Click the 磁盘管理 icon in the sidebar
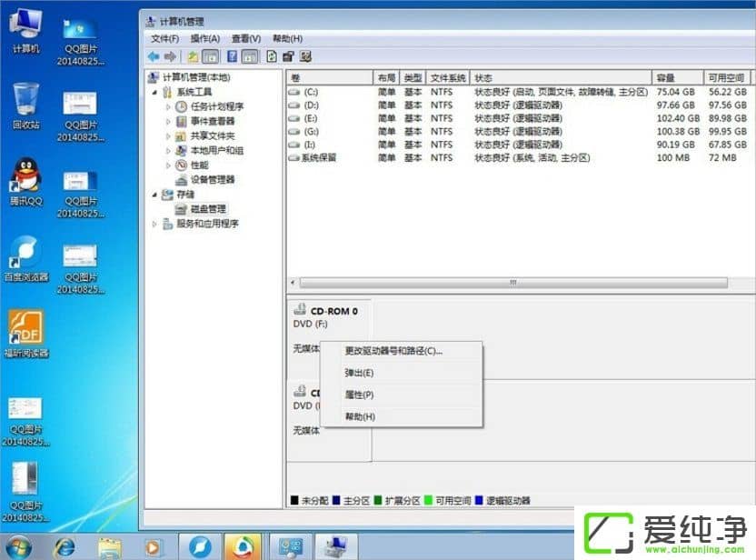 (181, 209)
